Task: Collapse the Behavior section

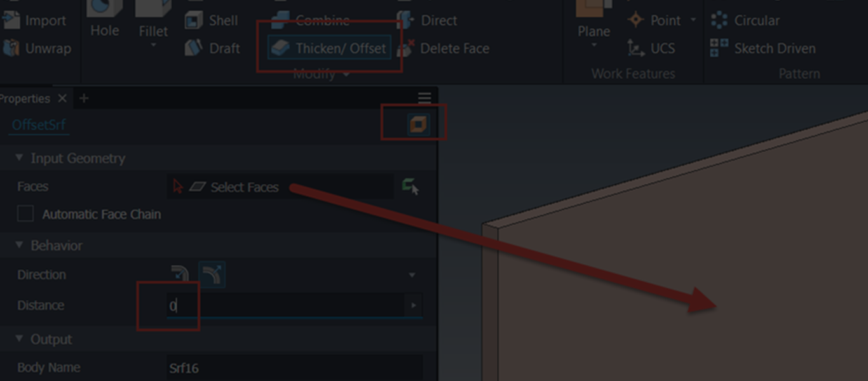Action: [x=19, y=245]
